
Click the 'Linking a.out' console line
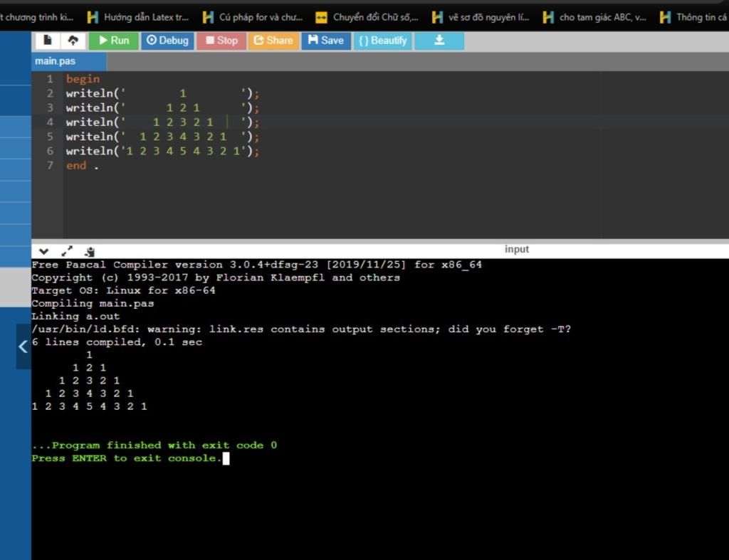click(75, 317)
